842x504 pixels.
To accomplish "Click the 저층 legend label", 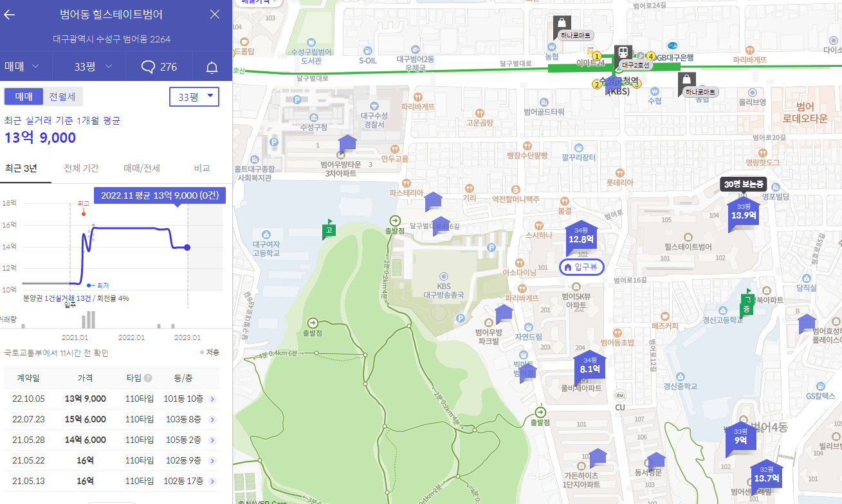I will point(212,352).
